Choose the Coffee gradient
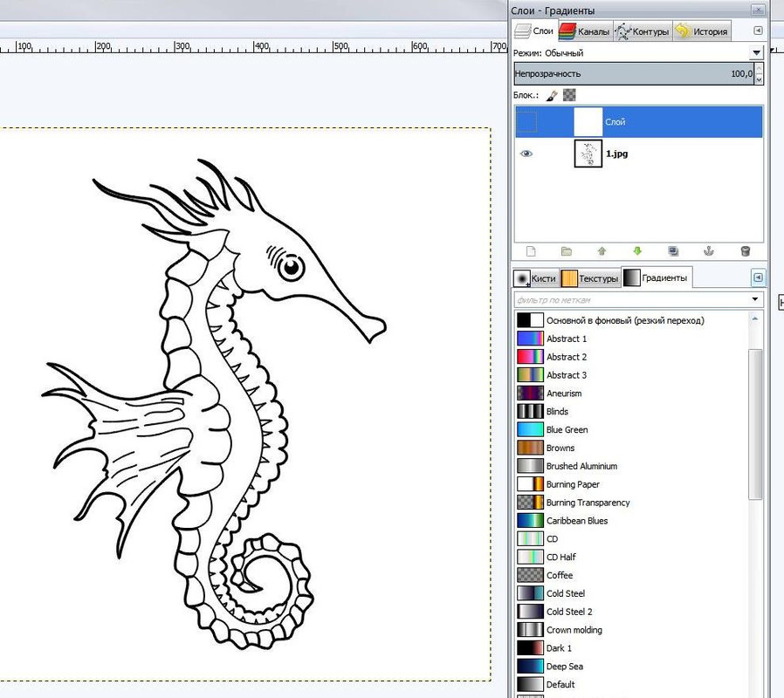Viewport: 784px width, 698px height. pos(632,575)
